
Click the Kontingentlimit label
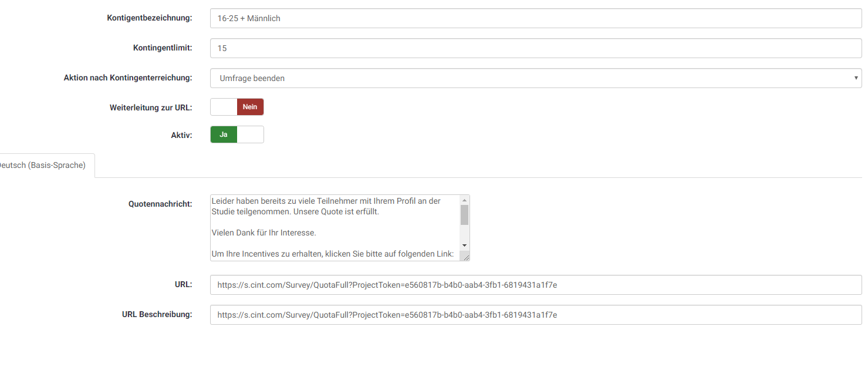point(163,48)
